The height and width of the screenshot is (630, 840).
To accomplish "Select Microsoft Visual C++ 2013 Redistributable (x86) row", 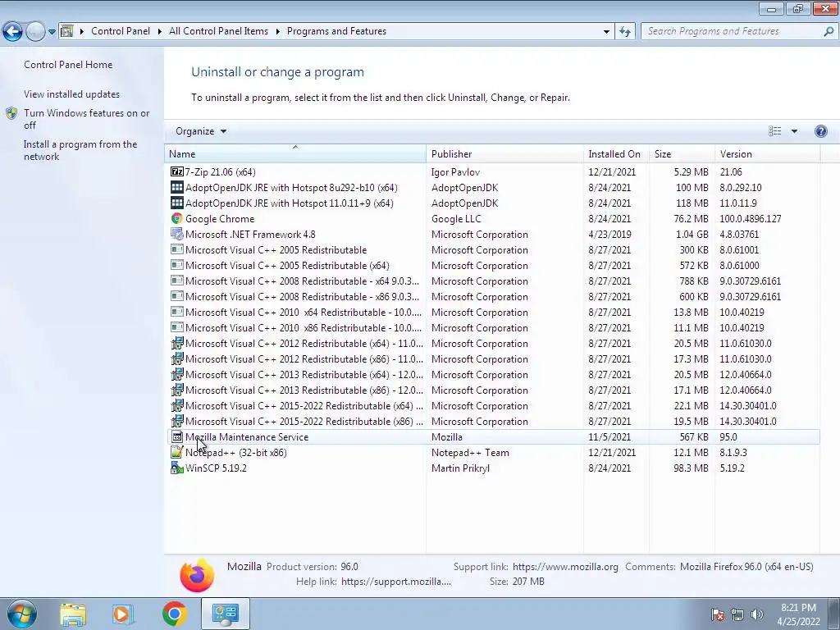I will (493, 390).
